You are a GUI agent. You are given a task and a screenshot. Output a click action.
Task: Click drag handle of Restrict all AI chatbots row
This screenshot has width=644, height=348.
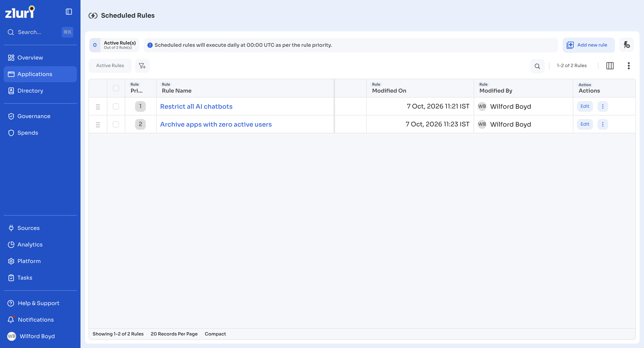pos(98,106)
